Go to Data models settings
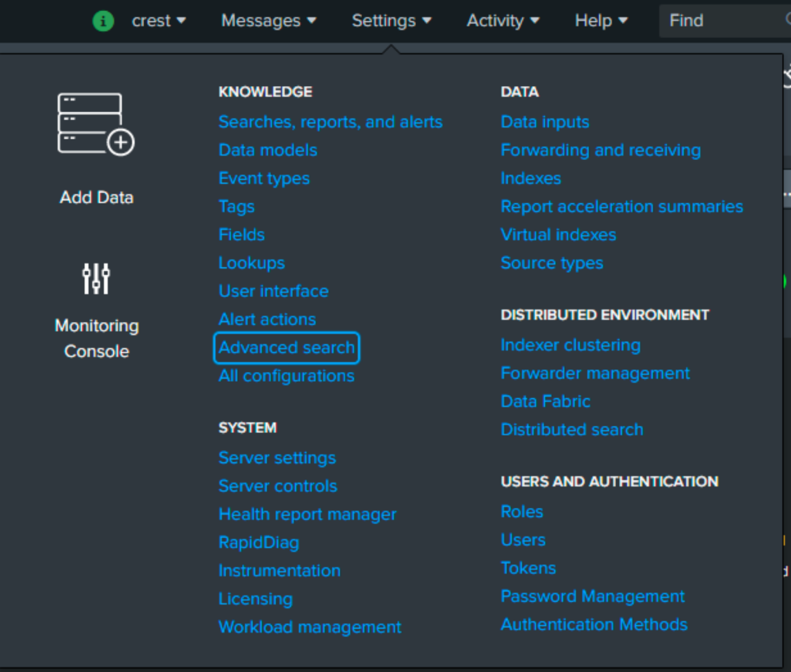The height and width of the screenshot is (672, 791). (268, 150)
